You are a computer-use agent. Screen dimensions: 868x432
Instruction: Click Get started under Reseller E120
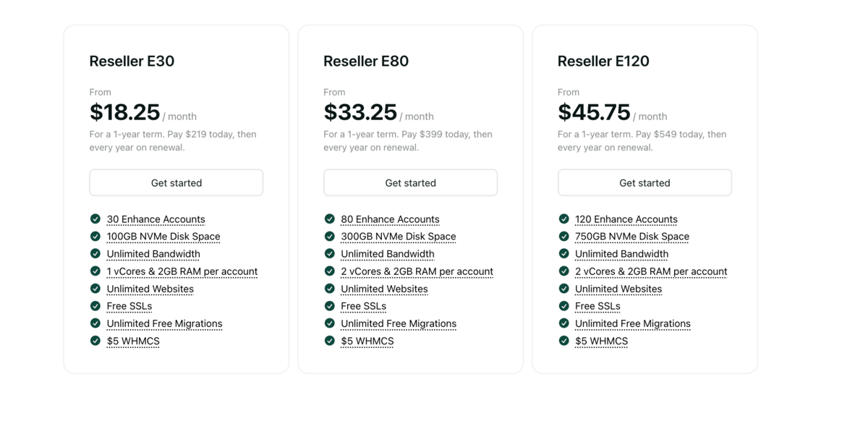pos(644,182)
